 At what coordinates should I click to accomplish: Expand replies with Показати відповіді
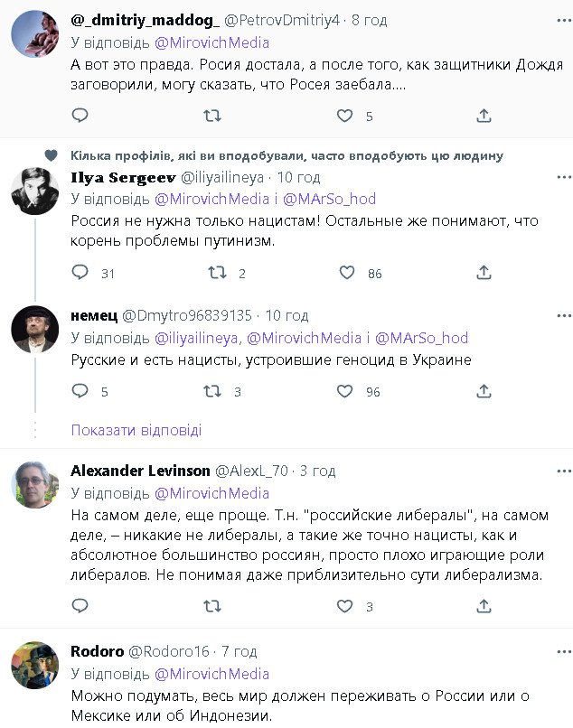click(136, 430)
